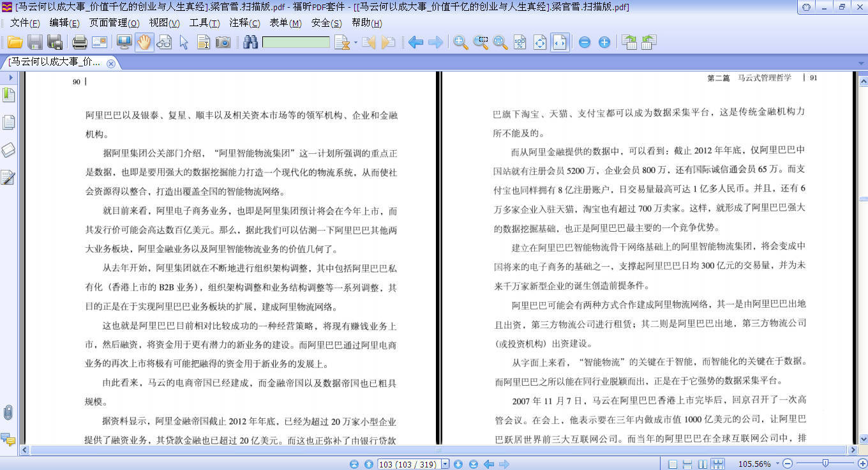868x470 pixels.
Task: Rotate view with second green rotate icon
Action: (x=649, y=42)
